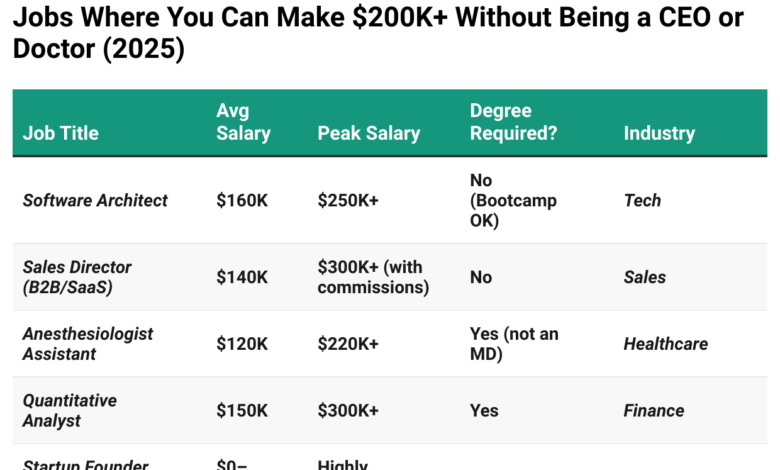The height and width of the screenshot is (470, 780).
Task: Click the $140K average salary cell
Action: 242,277
